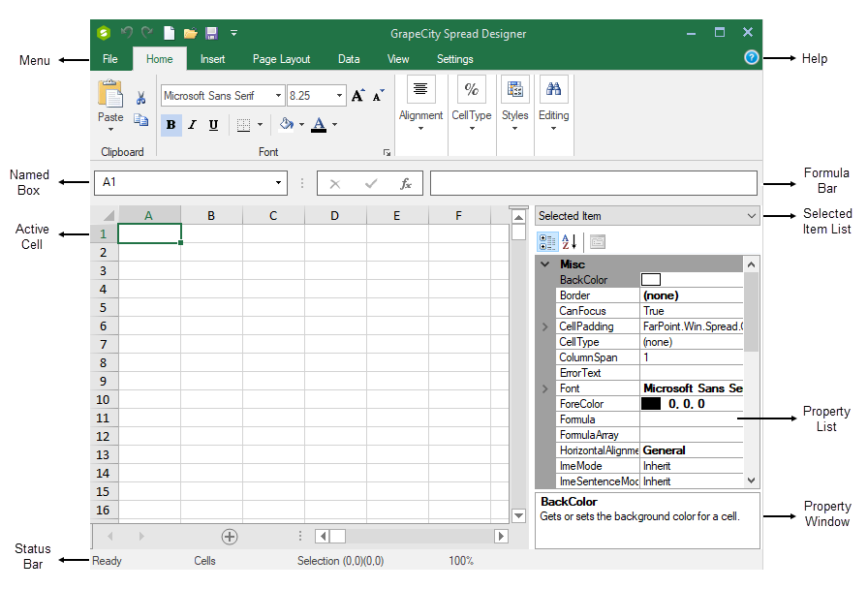This screenshot has width=868, height=589.
Task: Click the checkmark confirm formula button
Action: click(371, 183)
